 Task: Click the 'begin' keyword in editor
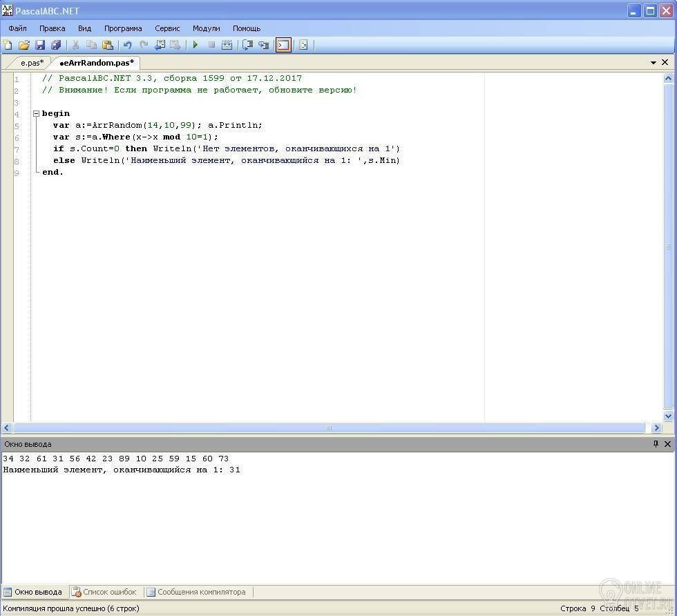tap(56, 113)
